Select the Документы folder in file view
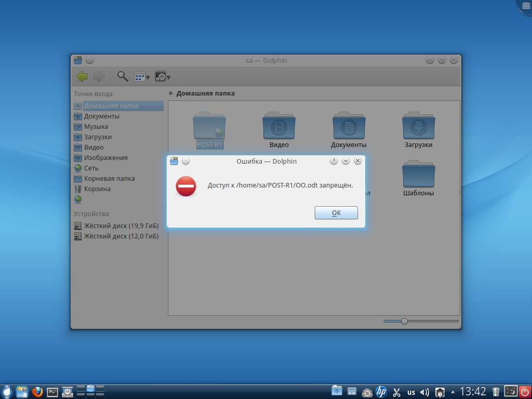The height and width of the screenshot is (399, 532). tap(349, 130)
